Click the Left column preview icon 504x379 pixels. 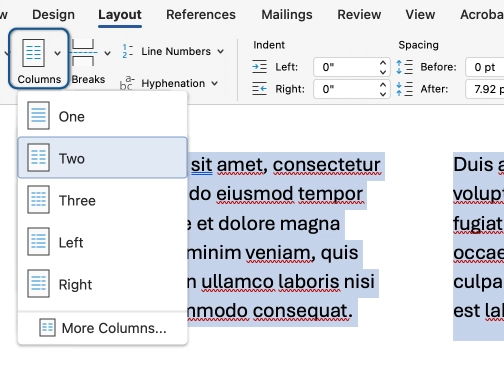pyautogui.click(x=38, y=242)
